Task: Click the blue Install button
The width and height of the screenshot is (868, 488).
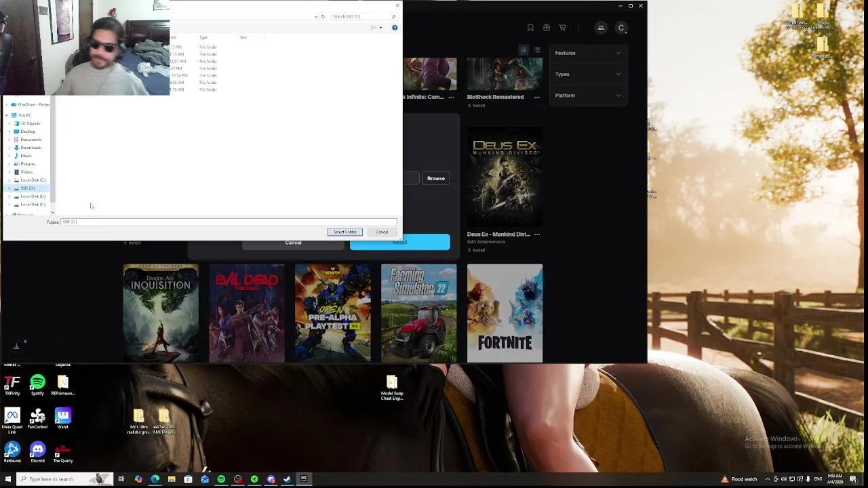Action: (400, 243)
